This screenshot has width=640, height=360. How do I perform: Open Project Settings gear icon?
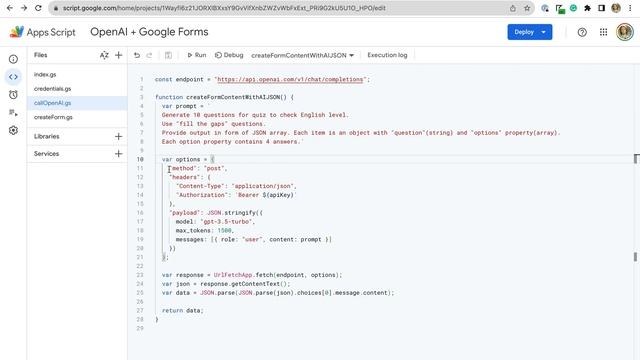tap(13, 130)
